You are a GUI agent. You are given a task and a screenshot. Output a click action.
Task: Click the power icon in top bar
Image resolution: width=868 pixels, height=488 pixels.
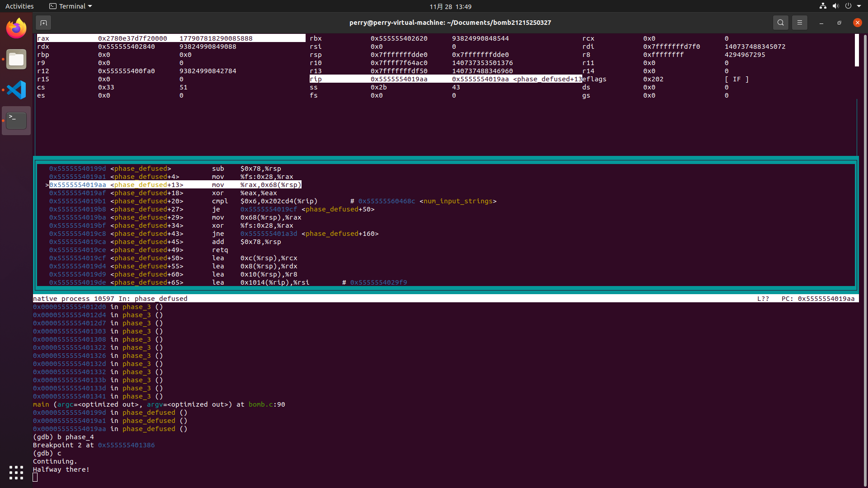tap(848, 6)
